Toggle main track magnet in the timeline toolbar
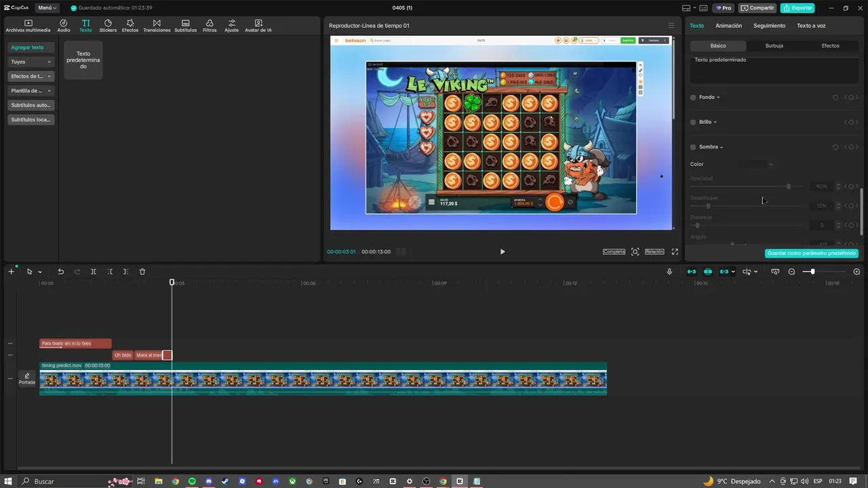Image resolution: width=868 pixels, height=488 pixels. (692, 272)
